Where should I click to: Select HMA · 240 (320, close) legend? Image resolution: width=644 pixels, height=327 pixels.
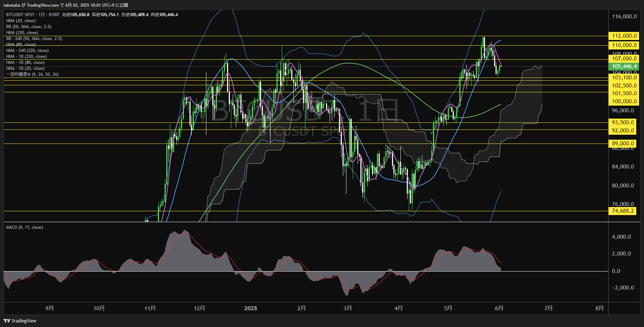tap(27, 51)
